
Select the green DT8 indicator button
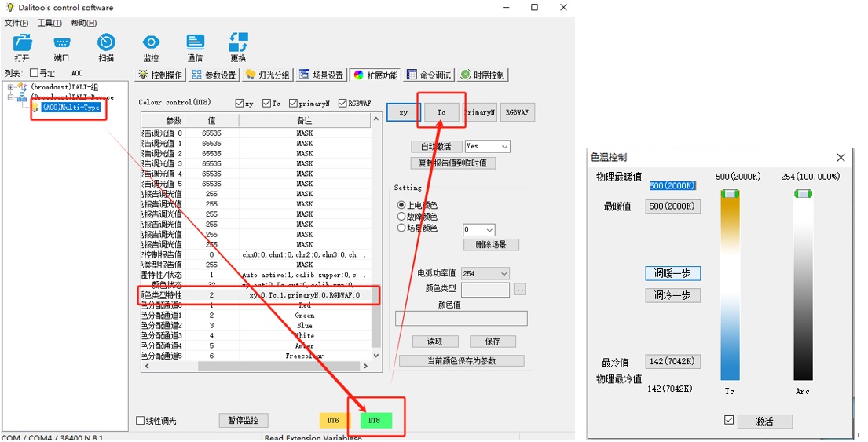coord(374,421)
